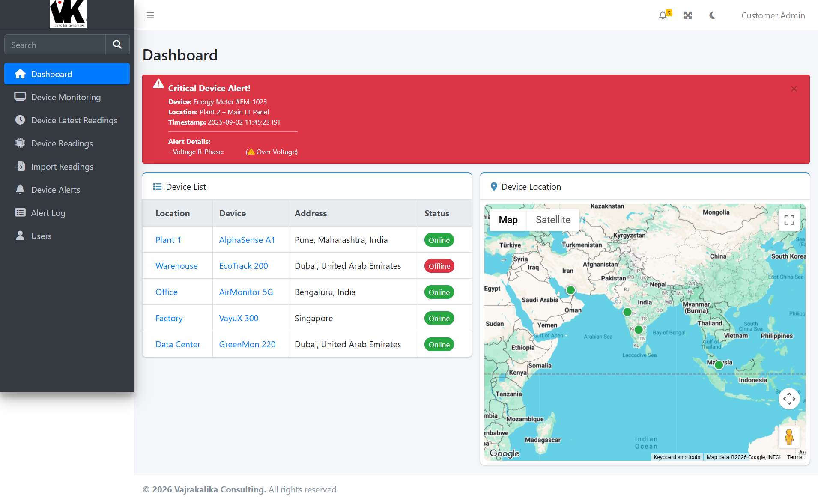
Task: Click the Offline status badge for EcoTrack 200
Action: click(x=439, y=266)
